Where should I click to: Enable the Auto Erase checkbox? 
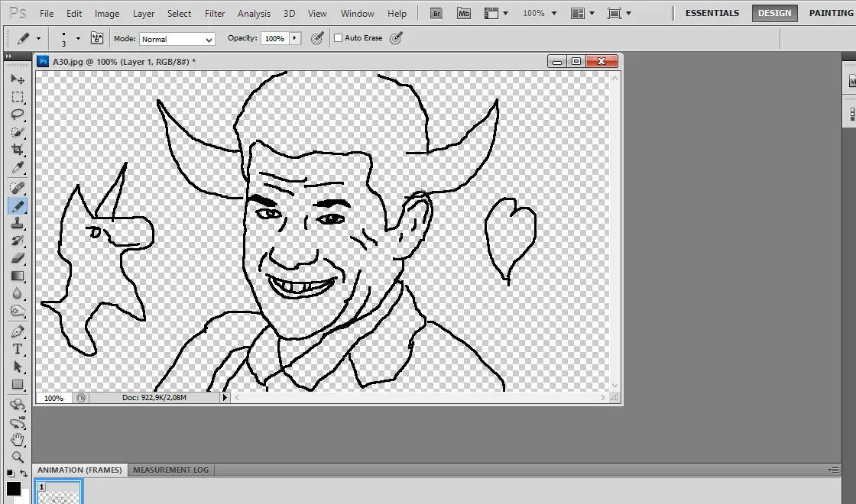pos(339,38)
